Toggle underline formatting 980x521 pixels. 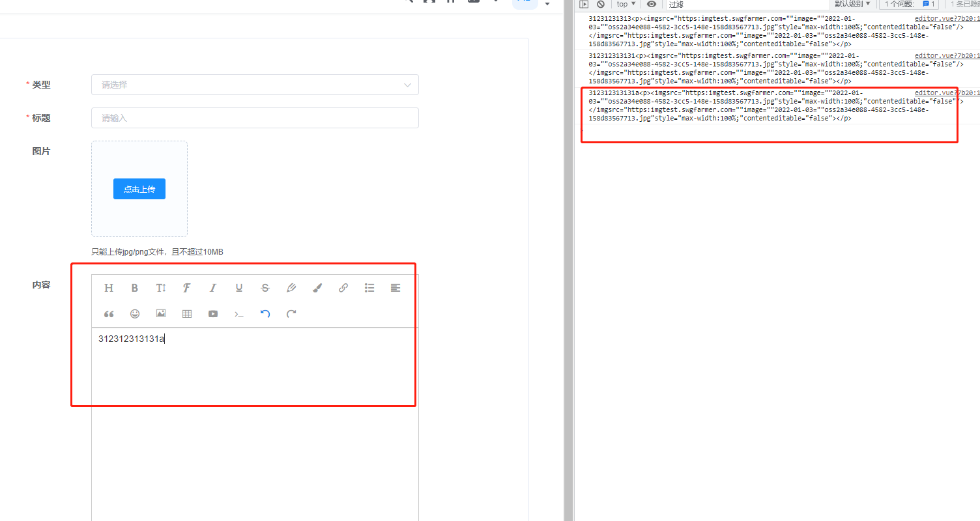coord(239,288)
